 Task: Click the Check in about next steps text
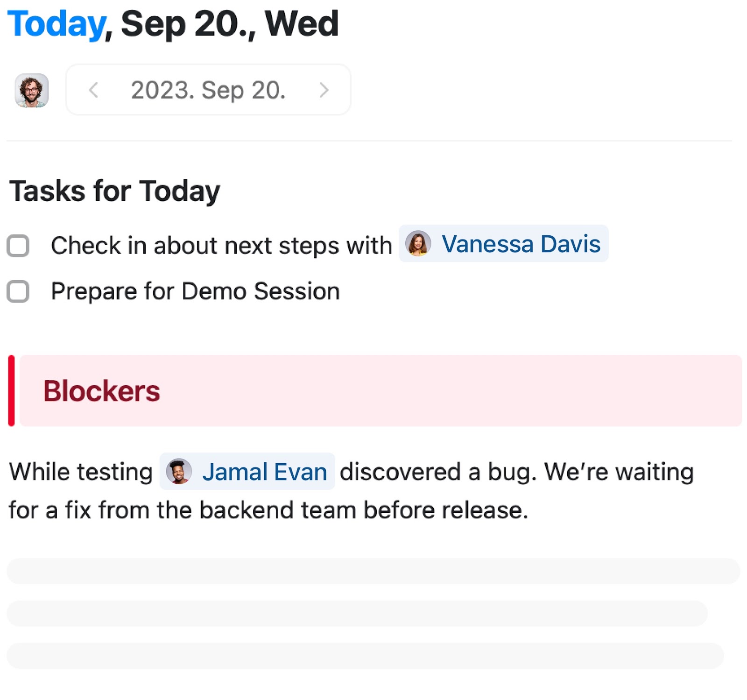click(221, 246)
